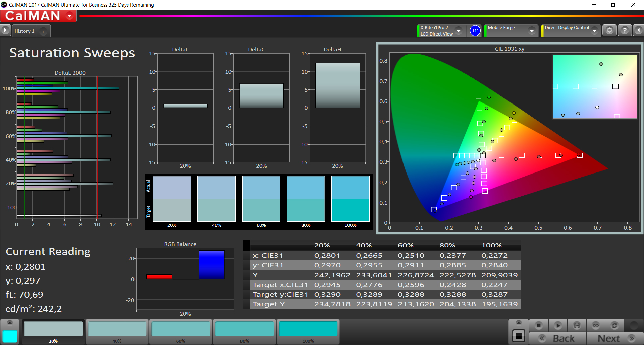Start reading with the play button
The image size is (644, 345).
click(558, 325)
